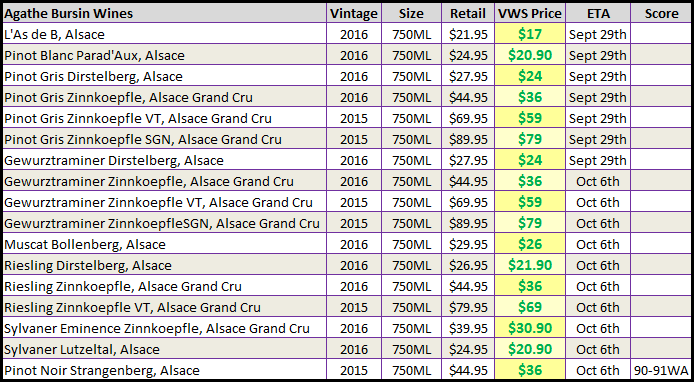Select the $69 VWS price cell
This screenshot has height=382, width=694.
tap(530, 307)
